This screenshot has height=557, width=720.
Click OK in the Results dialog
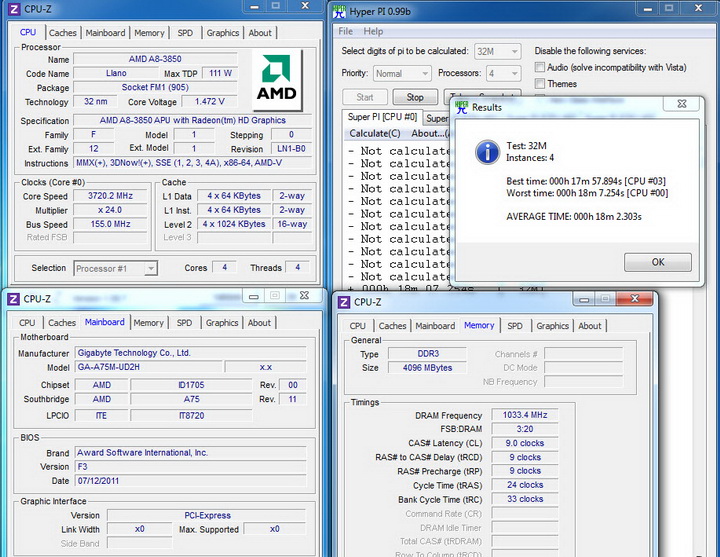pos(658,262)
